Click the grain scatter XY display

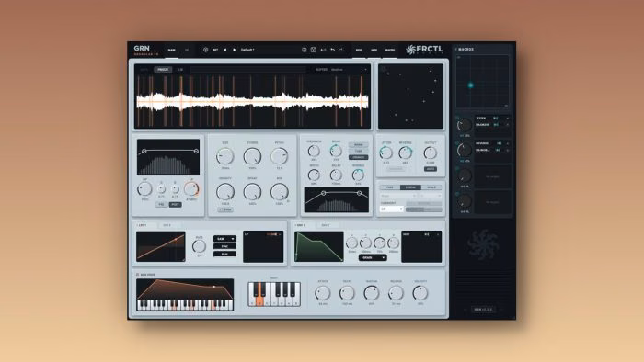pos(410,96)
